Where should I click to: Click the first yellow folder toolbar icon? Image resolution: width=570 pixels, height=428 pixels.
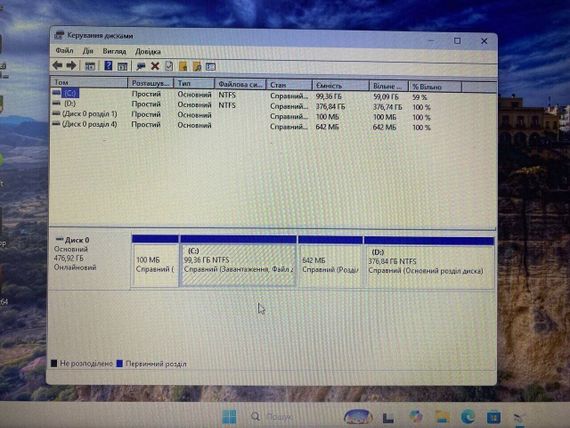click(183, 66)
